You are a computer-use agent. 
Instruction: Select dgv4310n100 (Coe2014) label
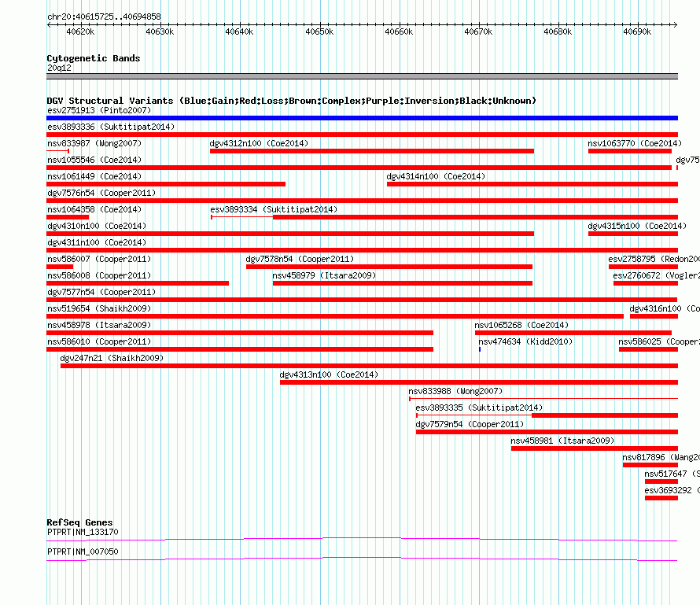[97, 226]
